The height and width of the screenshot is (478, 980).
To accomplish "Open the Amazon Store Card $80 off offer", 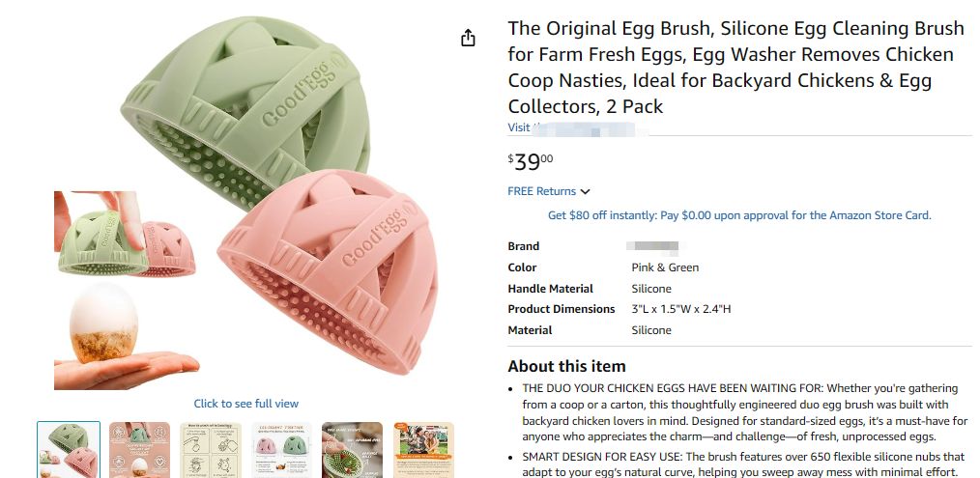I will (x=739, y=215).
